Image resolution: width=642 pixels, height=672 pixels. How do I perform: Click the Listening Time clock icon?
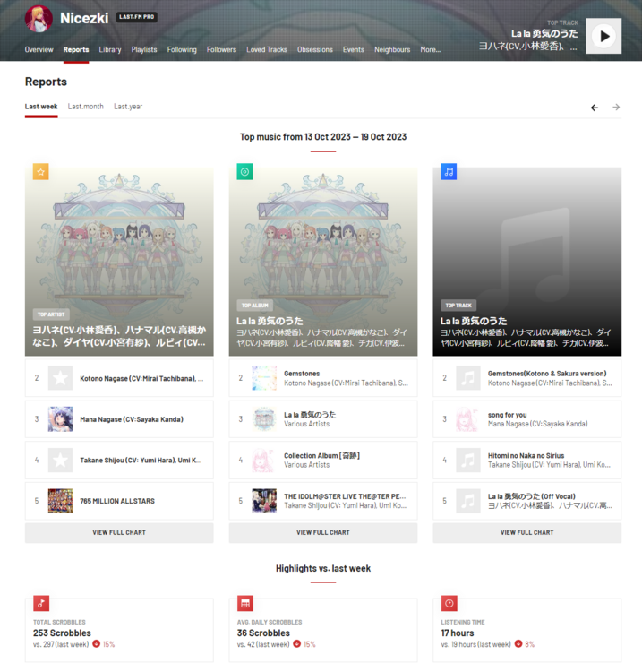[x=449, y=603]
